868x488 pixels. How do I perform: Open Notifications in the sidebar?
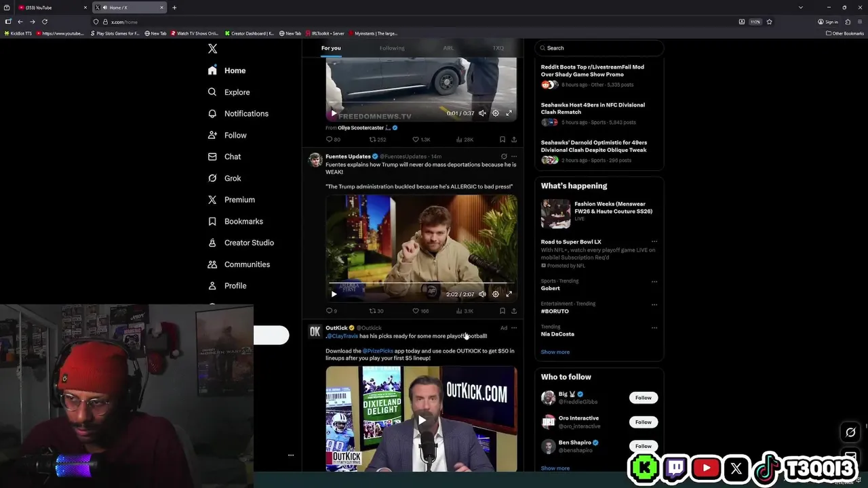click(238, 114)
